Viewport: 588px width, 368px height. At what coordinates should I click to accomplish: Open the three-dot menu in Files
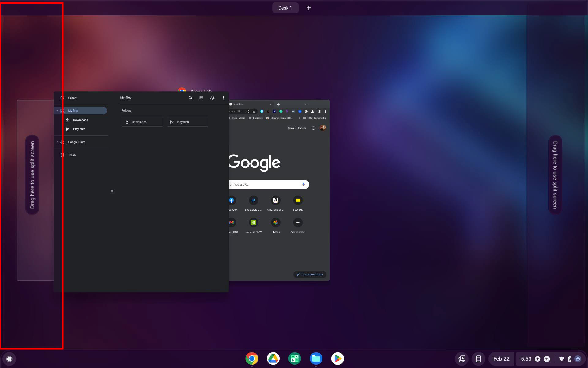(223, 98)
